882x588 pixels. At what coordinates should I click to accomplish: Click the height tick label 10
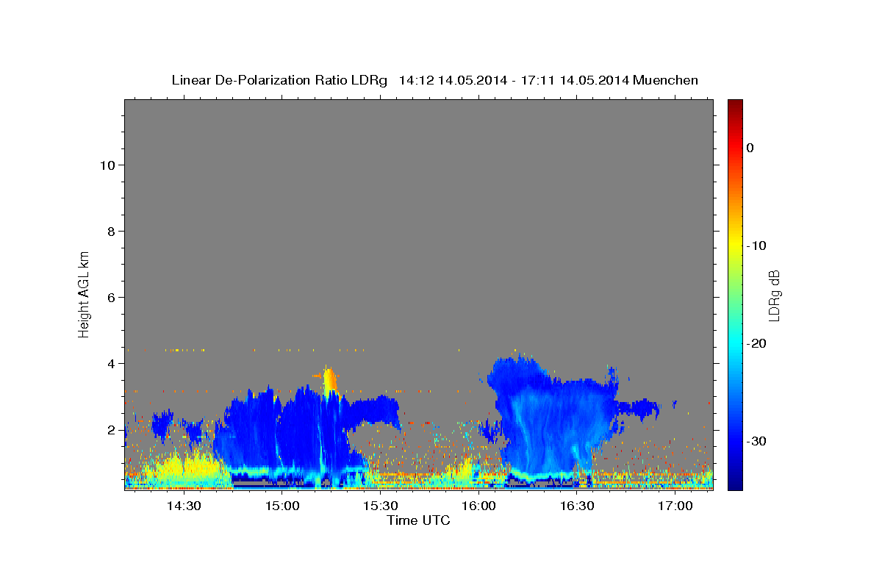coord(107,165)
